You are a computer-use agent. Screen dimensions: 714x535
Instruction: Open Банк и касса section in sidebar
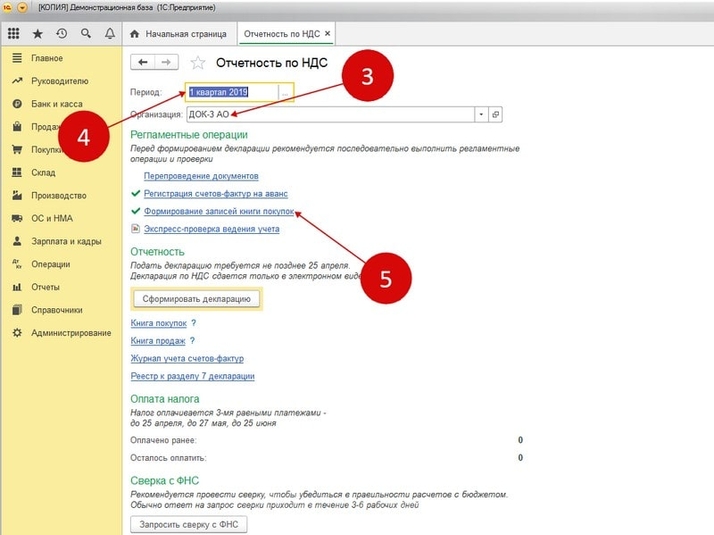55,104
